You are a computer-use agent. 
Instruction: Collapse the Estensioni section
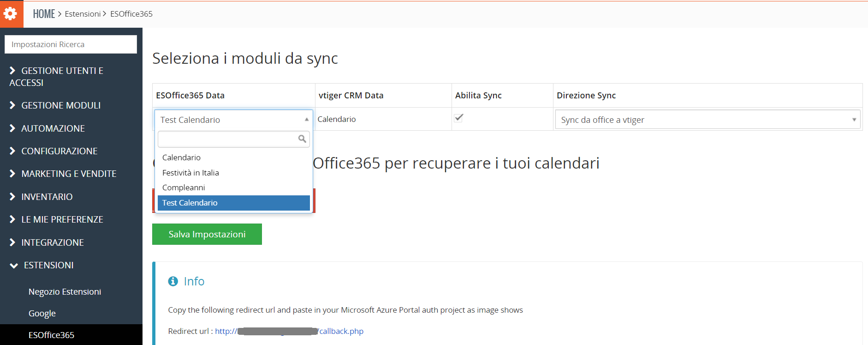click(x=42, y=265)
